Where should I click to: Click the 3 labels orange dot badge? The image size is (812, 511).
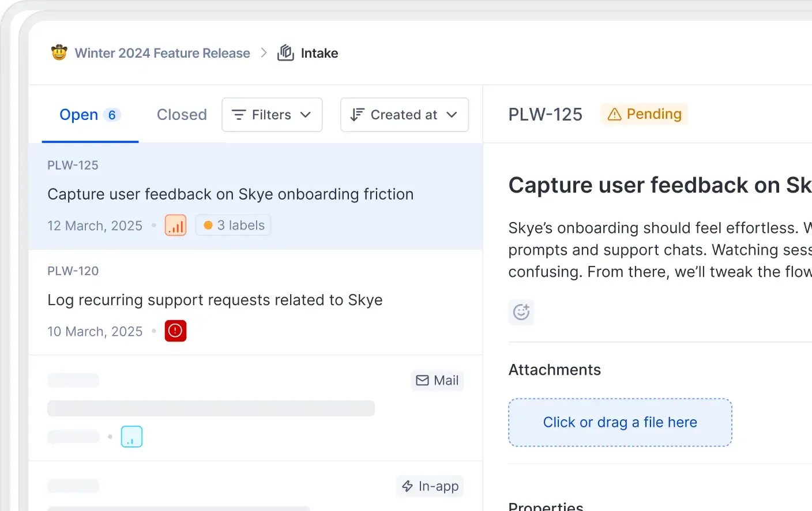click(x=233, y=226)
